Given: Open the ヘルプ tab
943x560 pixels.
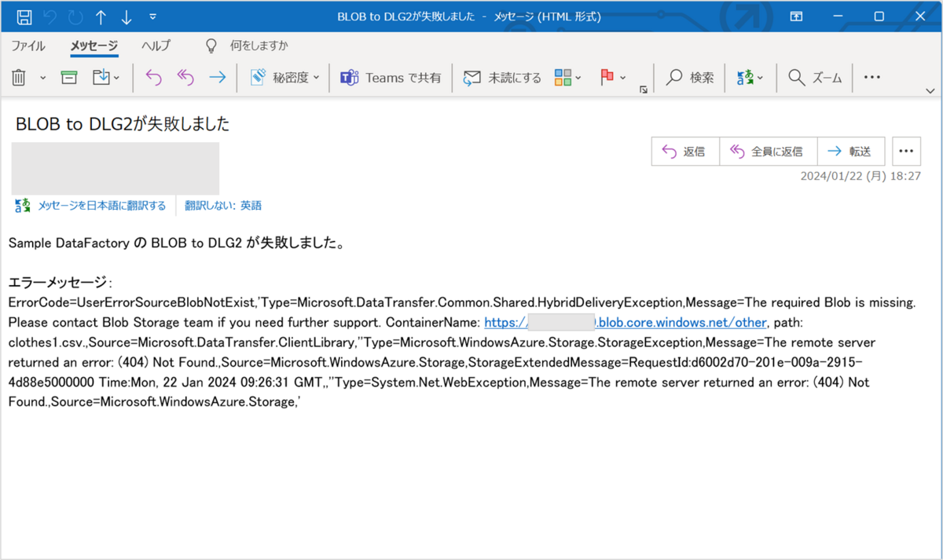Looking at the screenshot, I should click(156, 46).
